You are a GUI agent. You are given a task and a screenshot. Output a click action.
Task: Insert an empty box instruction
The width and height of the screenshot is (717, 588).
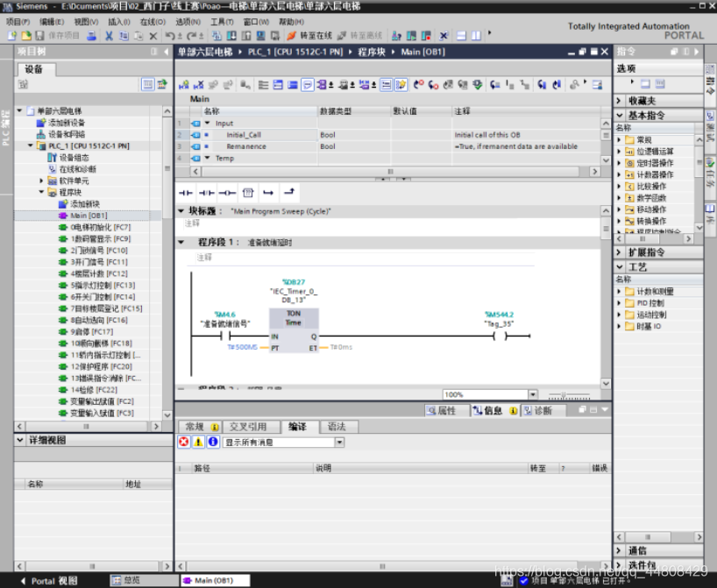tap(248, 193)
